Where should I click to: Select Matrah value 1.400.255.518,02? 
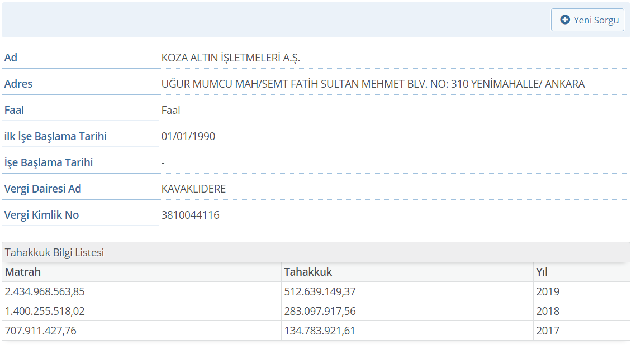tap(45, 311)
